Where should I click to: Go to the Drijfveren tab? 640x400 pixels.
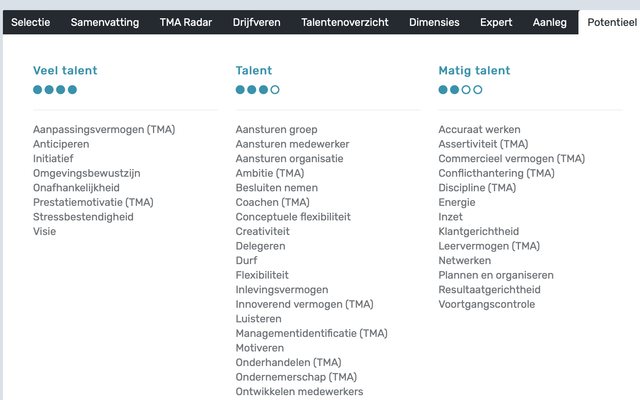click(257, 22)
